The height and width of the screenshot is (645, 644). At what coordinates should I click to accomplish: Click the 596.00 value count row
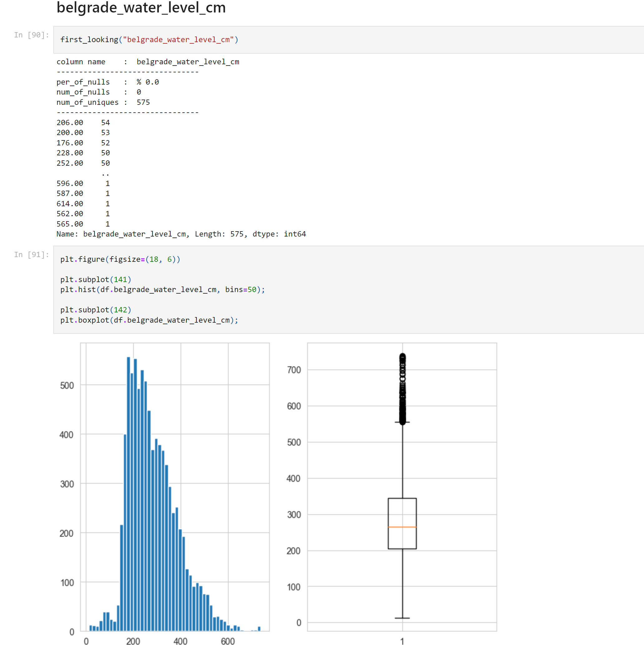tap(83, 183)
